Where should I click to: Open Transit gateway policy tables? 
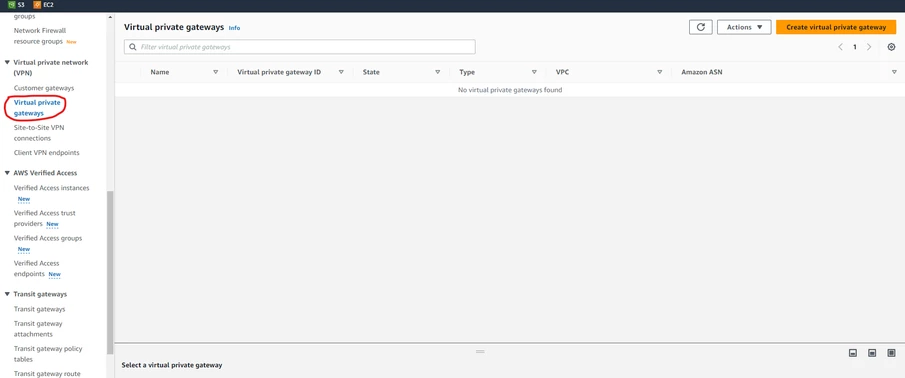pos(48,354)
